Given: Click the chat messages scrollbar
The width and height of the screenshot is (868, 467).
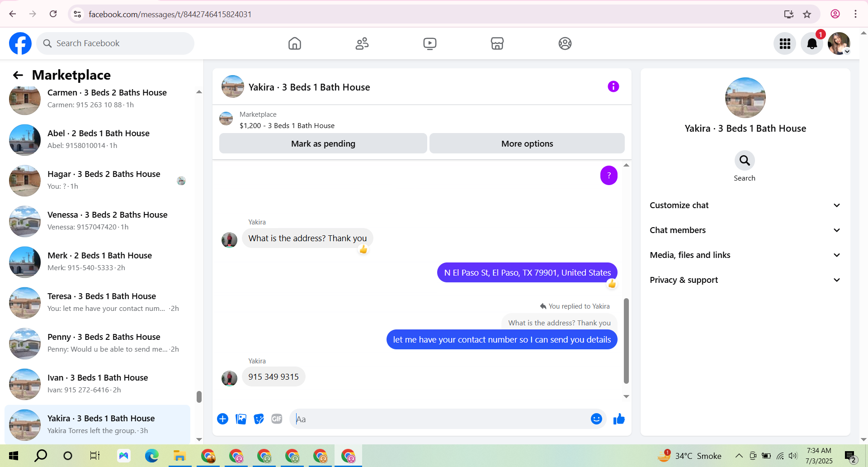Looking at the screenshot, I should (x=626, y=340).
